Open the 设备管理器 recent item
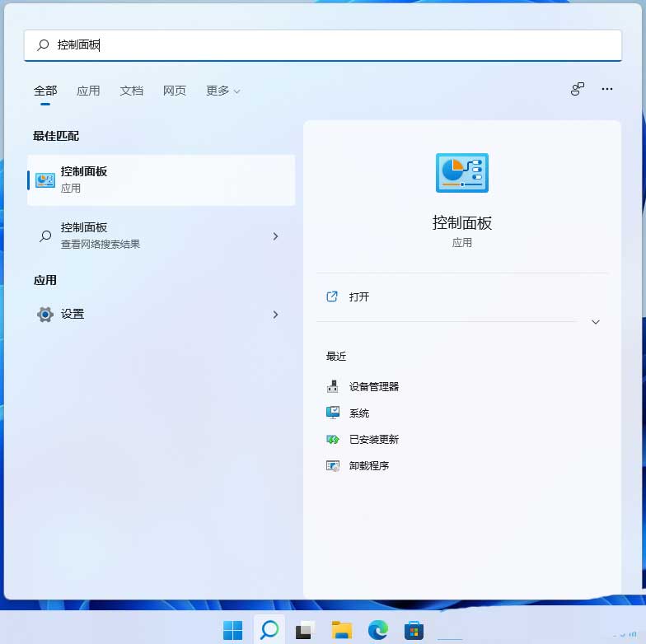The image size is (646, 644). pos(373,386)
